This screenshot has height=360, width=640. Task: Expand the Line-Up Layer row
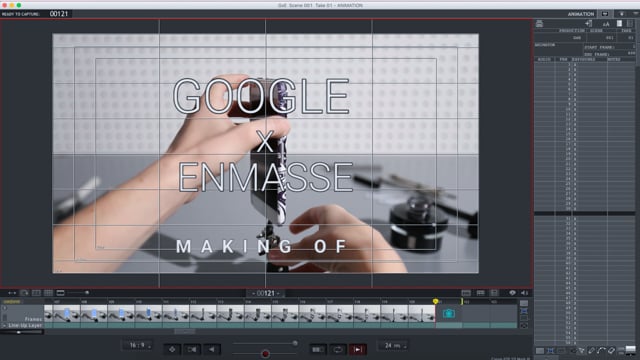(x=4, y=325)
